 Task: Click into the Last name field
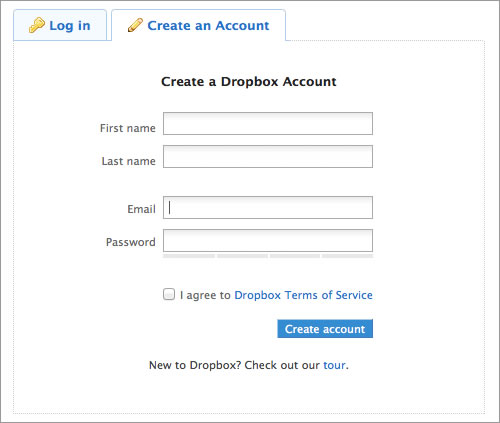[x=268, y=156]
